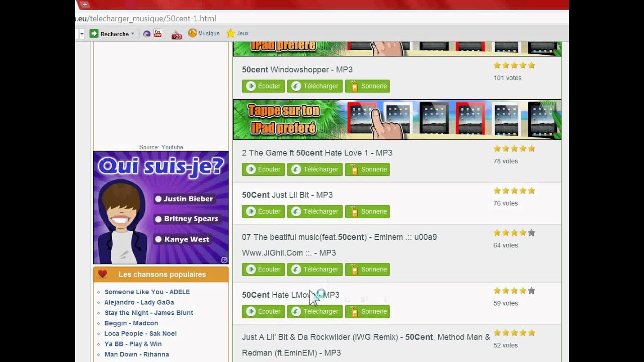This screenshot has width=644, height=362.
Task: Listen to 50cent Windowshopper with Écouter
Action: coord(263,86)
